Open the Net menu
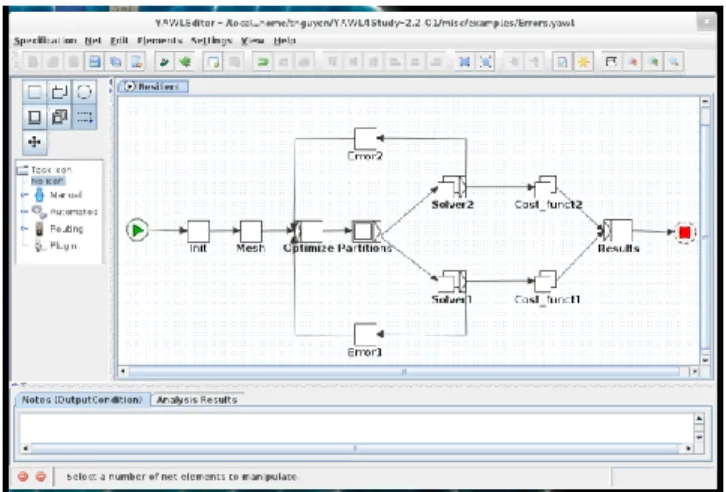 93,41
